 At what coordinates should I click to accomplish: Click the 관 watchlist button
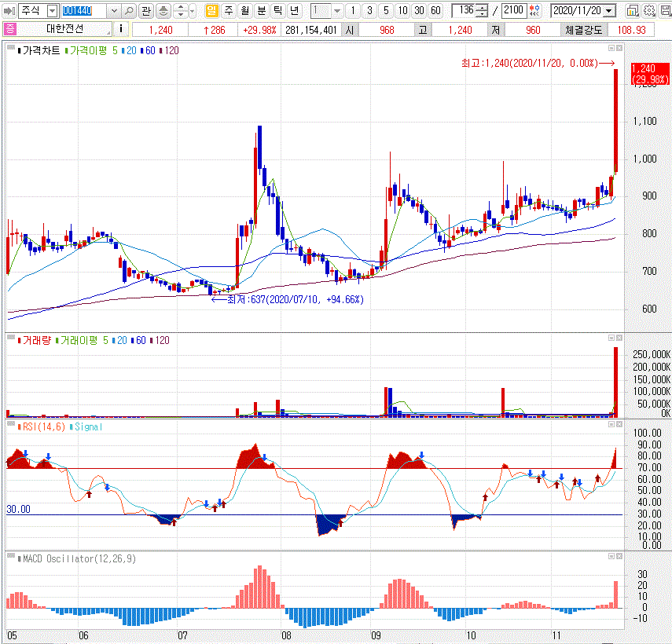pos(146,11)
